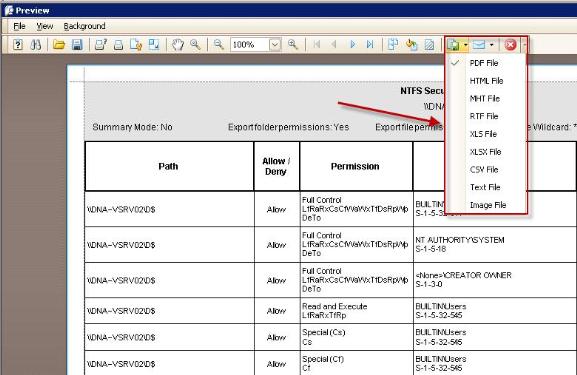Click the Preview window title
This screenshot has height=375, width=577.
point(32,10)
